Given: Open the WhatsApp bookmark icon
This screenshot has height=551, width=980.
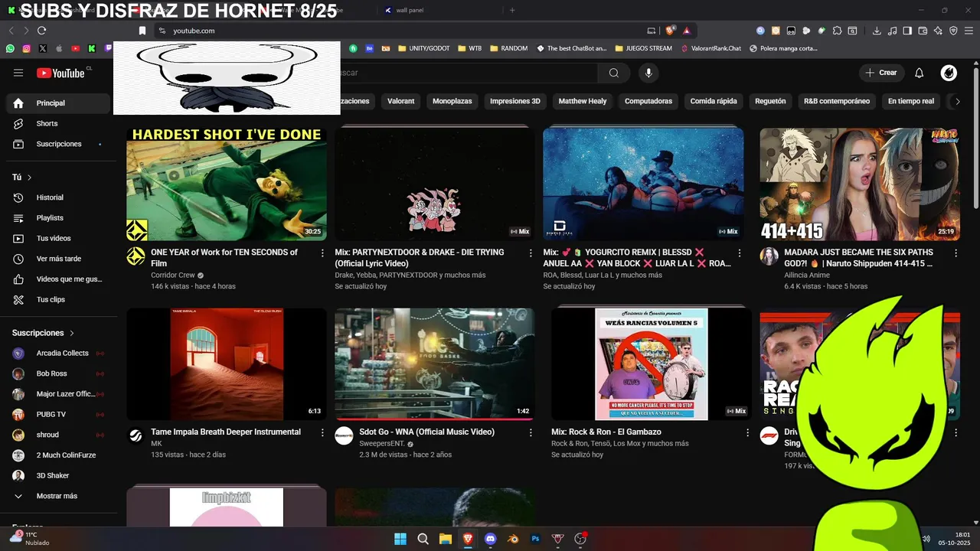Looking at the screenshot, I should (x=10, y=48).
